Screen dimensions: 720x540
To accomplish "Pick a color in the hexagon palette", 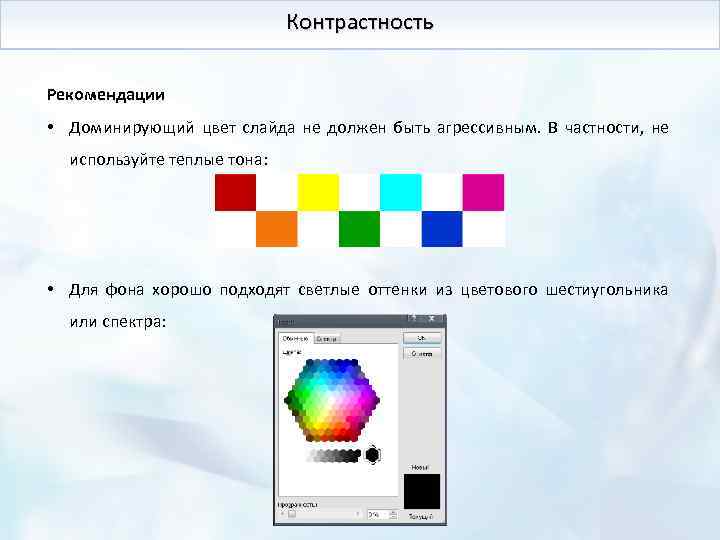I will [x=332, y=400].
